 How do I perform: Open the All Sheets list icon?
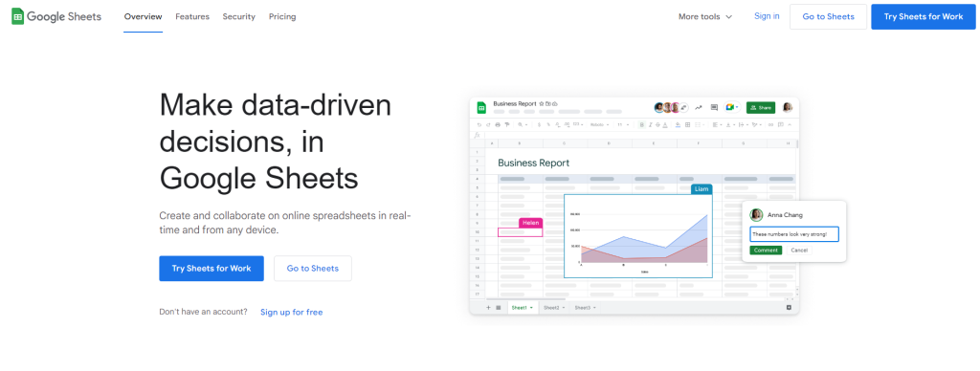(x=498, y=307)
